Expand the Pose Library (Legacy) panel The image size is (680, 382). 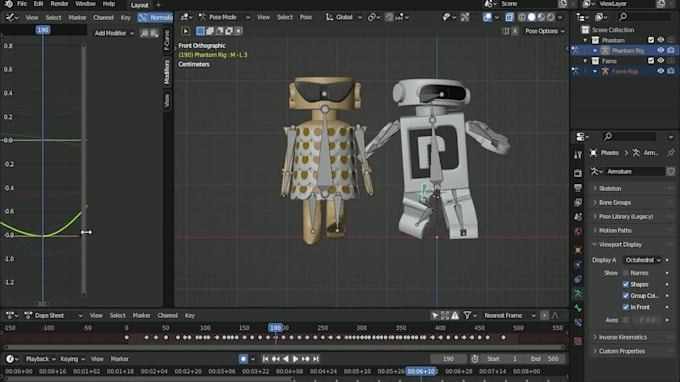(x=633, y=216)
